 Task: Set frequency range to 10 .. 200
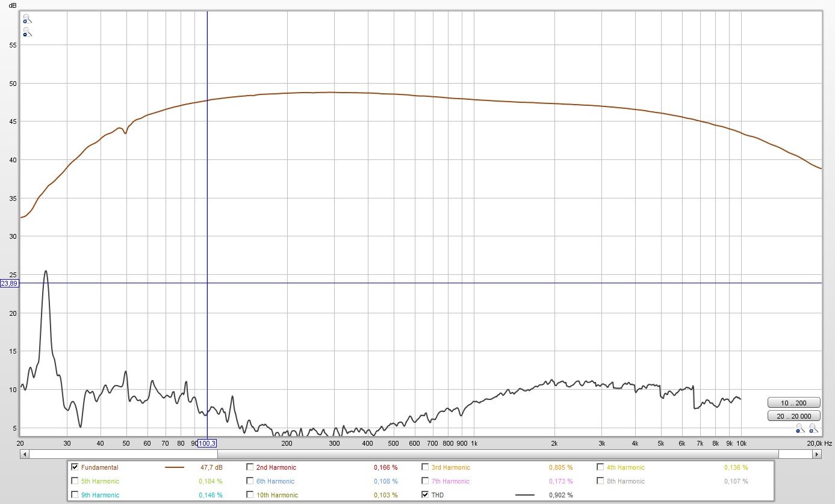click(793, 403)
